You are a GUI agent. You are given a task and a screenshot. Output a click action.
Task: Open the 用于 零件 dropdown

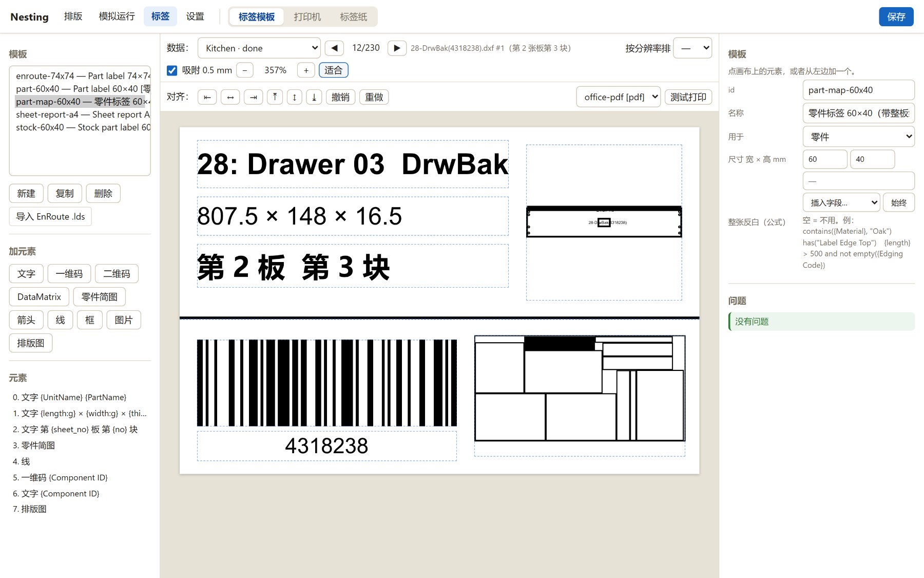pyautogui.click(x=859, y=137)
